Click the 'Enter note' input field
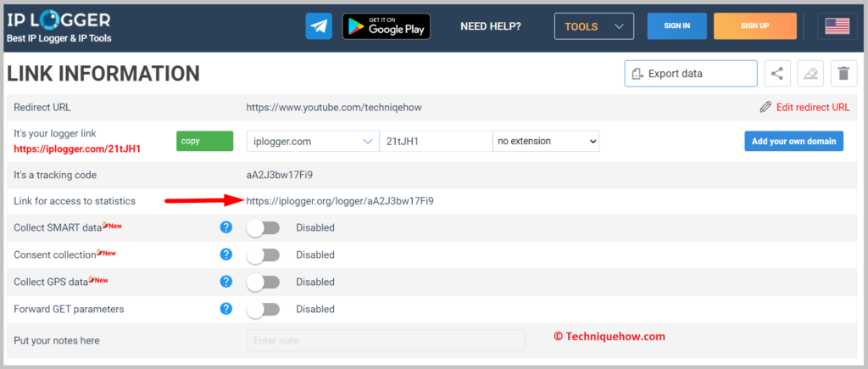 [386, 340]
